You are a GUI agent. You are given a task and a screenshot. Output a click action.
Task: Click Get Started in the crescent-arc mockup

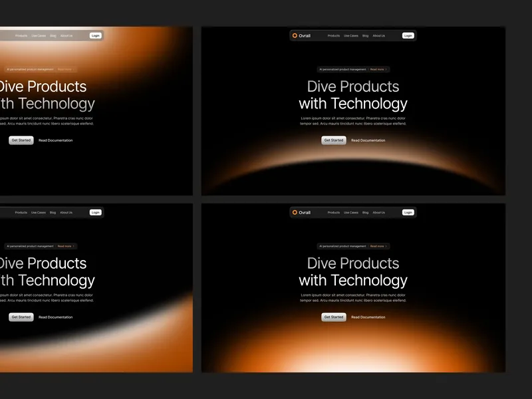click(x=334, y=140)
